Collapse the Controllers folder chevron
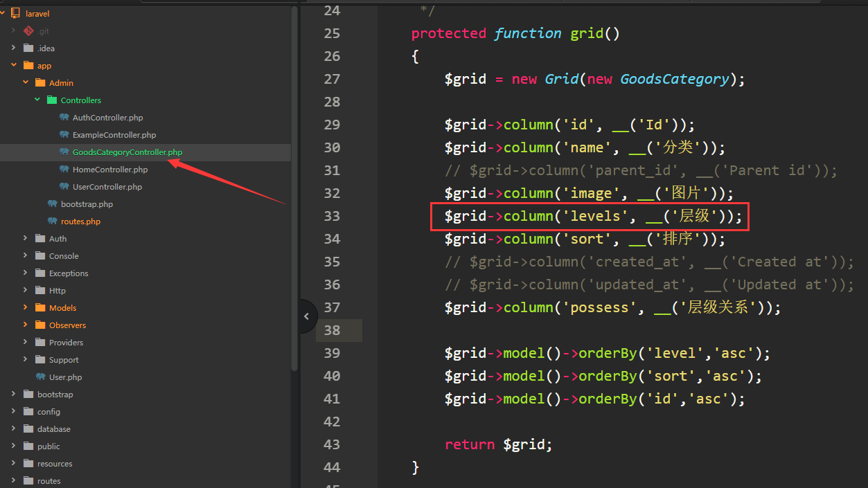The height and width of the screenshot is (488, 868). pyautogui.click(x=37, y=100)
